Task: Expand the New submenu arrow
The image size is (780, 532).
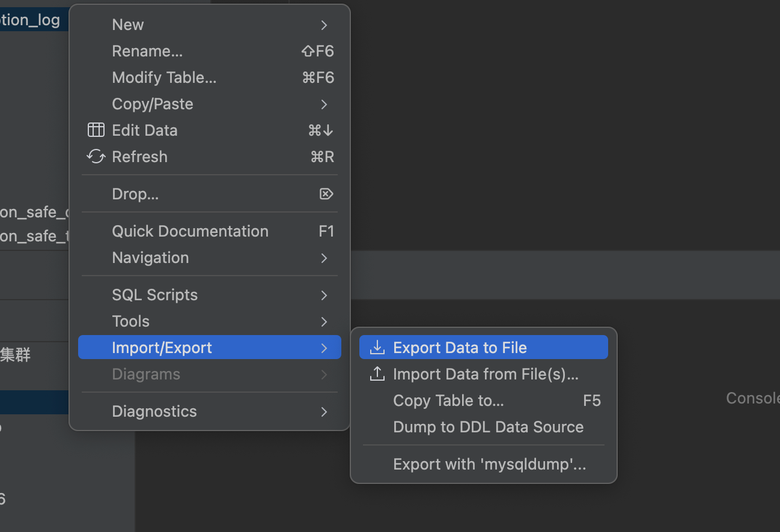Action: 324,25
